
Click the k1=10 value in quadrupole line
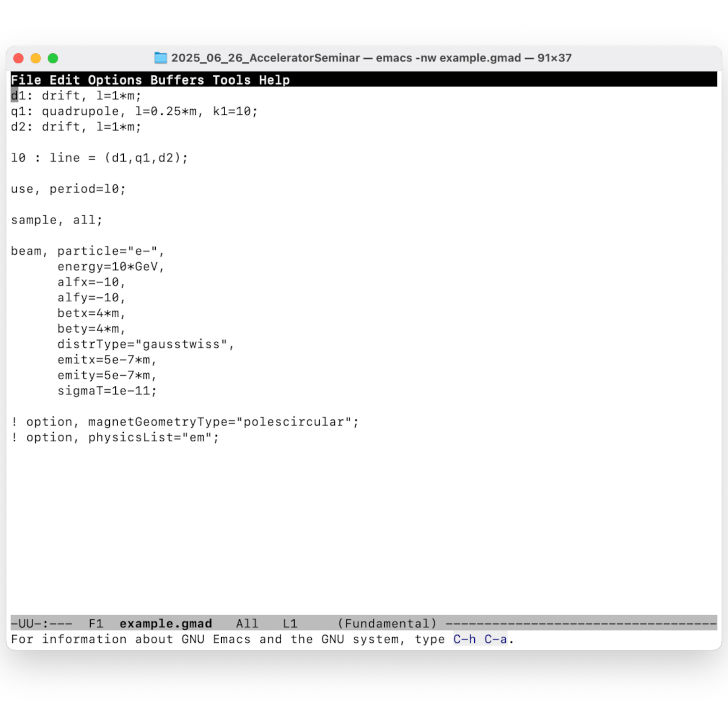pos(235,111)
